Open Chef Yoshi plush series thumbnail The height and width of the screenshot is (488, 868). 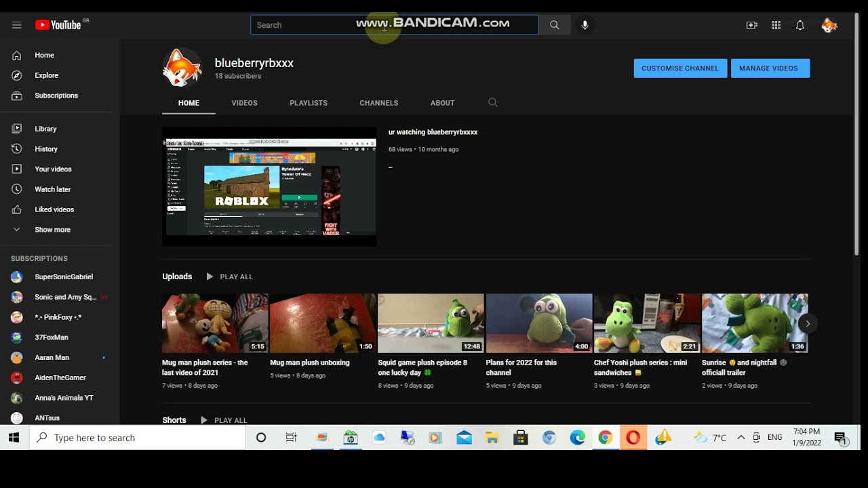[647, 323]
